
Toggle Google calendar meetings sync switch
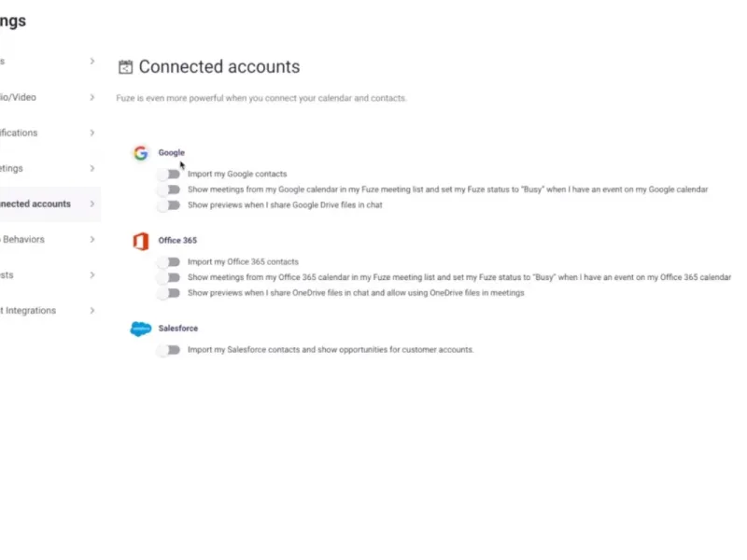(x=169, y=189)
